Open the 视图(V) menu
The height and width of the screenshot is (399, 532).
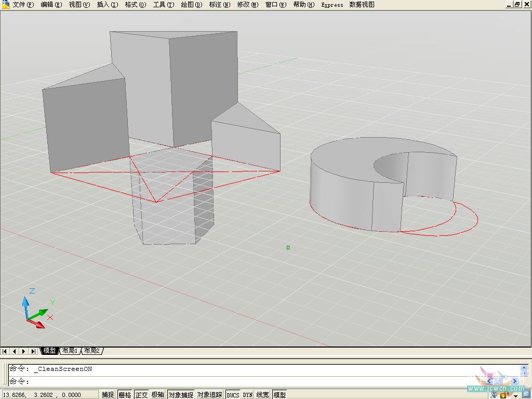pos(79,4)
